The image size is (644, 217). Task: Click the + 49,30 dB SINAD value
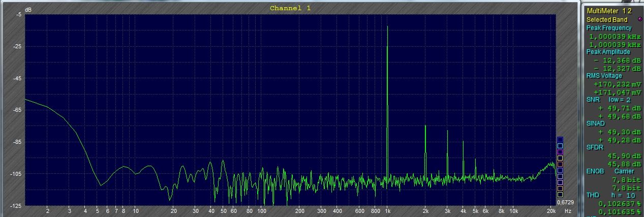tap(620, 132)
